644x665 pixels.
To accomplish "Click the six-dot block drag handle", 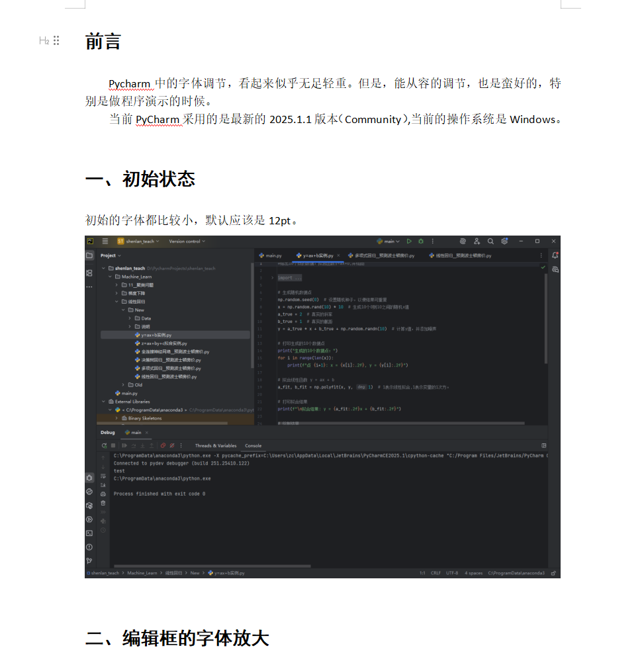I will pos(56,40).
